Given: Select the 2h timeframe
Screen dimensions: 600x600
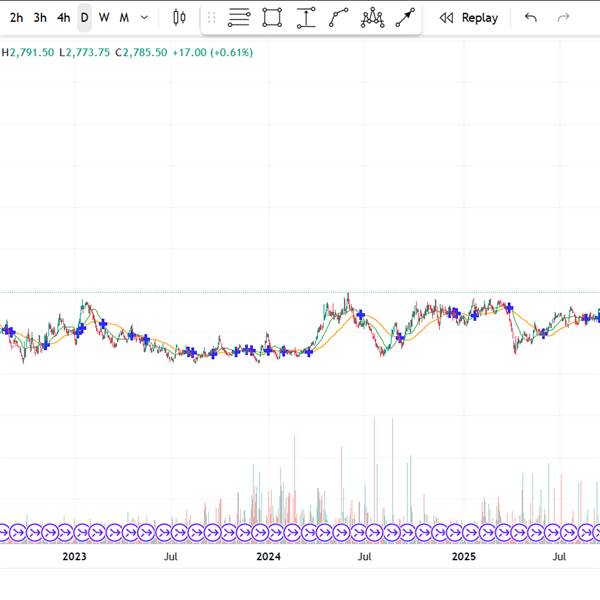Looking at the screenshot, I should (16, 18).
